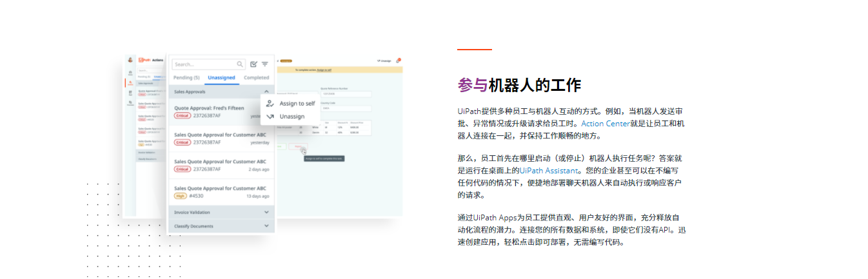Open the Completed tab
Viewport: 868px width, 279px height.
[256, 77]
